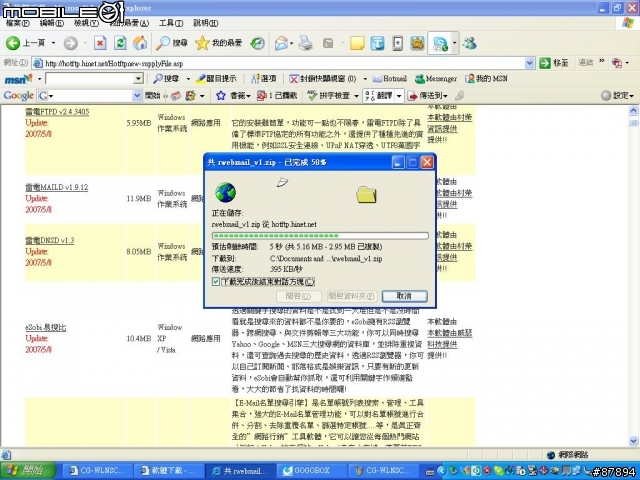
Task: Click the blue T translate toolbar icon
Action: [377, 43]
